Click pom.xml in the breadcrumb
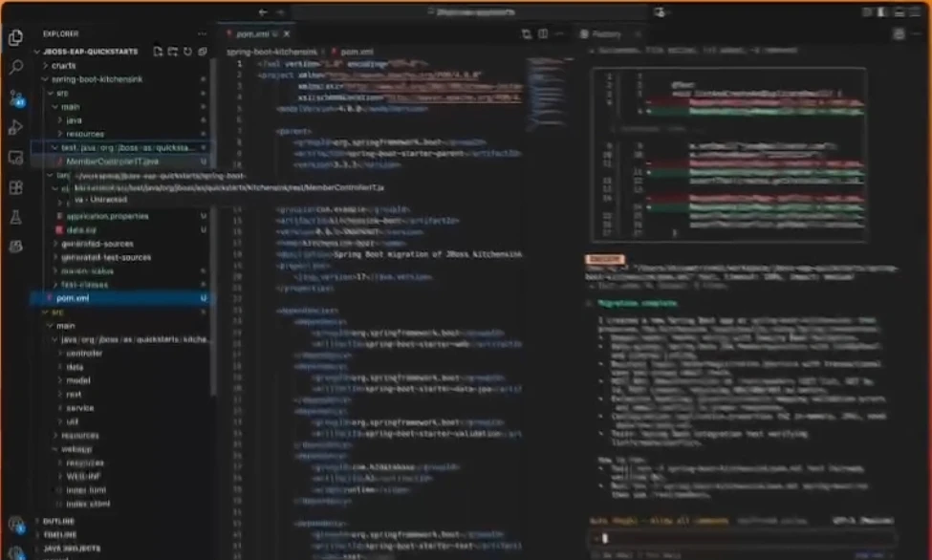The height and width of the screenshot is (560, 932). click(357, 52)
